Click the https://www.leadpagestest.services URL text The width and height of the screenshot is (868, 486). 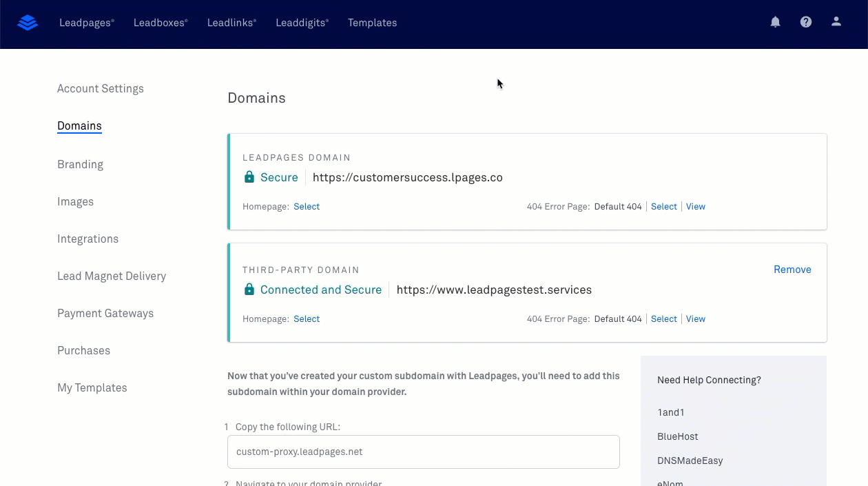point(494,290)
